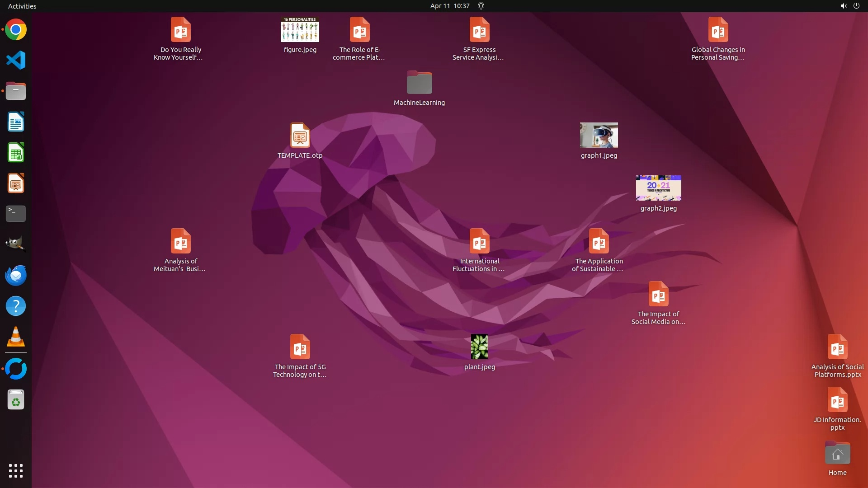Launch GIMP from the dock

(x=16, y=244)
